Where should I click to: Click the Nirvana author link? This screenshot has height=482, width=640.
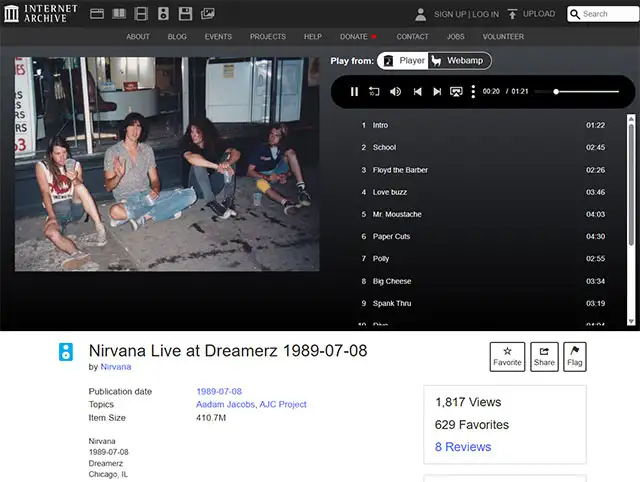pyautogui.click(x=116, y=367)
